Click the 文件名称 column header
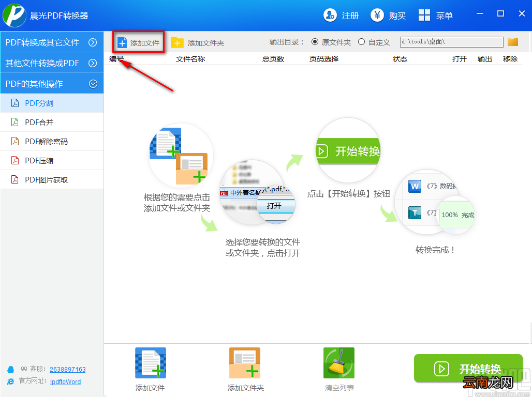Viewport: 532px width, 397px height. [190, 59]
